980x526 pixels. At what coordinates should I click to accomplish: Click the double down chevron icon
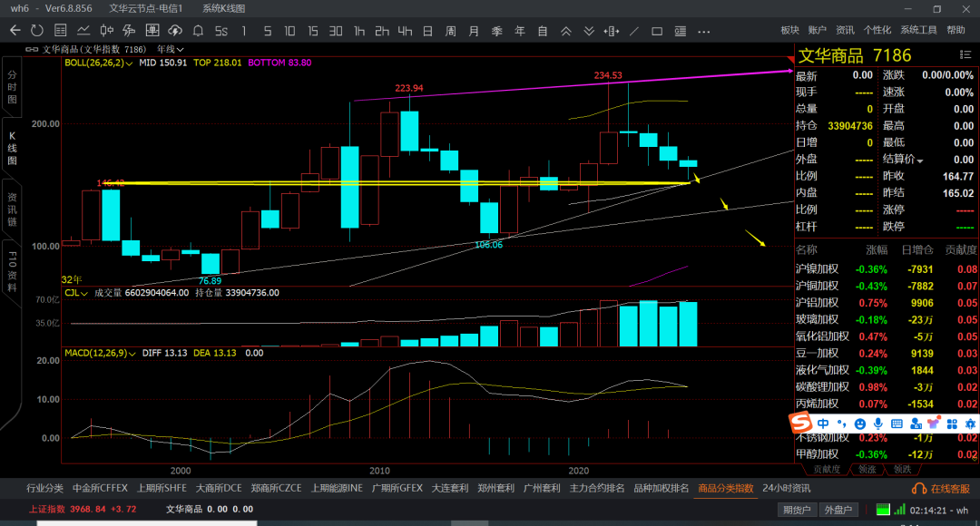[x=589, y=31]
